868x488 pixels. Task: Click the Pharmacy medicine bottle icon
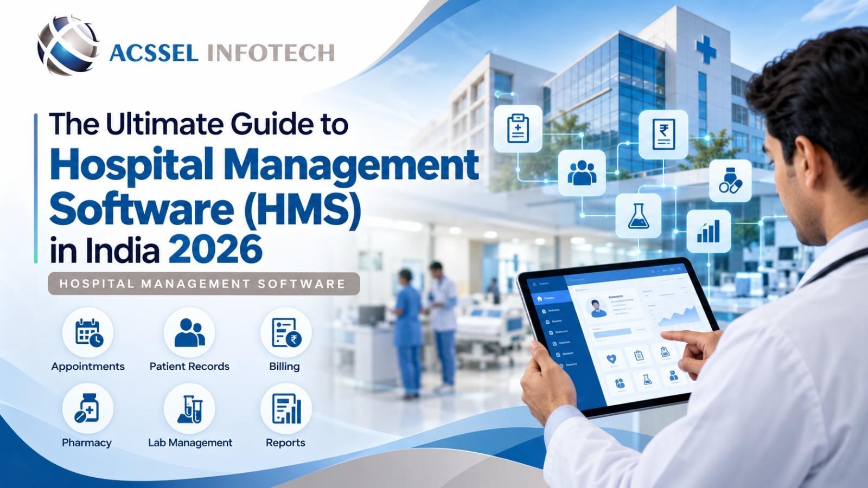pos(88,409)
